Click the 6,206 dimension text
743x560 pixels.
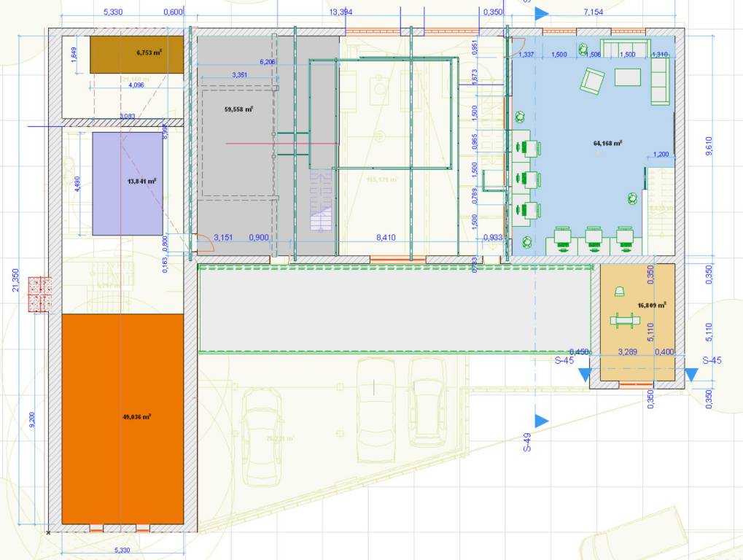(x=268, y=61)
